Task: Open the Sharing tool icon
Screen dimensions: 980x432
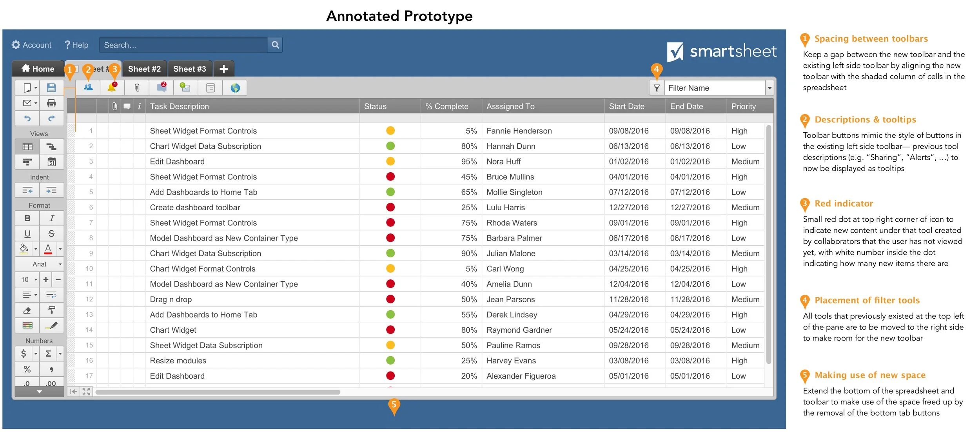Action: (88, 87)
